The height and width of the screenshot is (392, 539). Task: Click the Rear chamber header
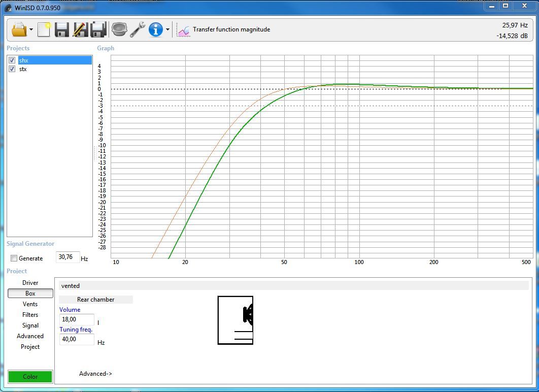click(95, 300)
